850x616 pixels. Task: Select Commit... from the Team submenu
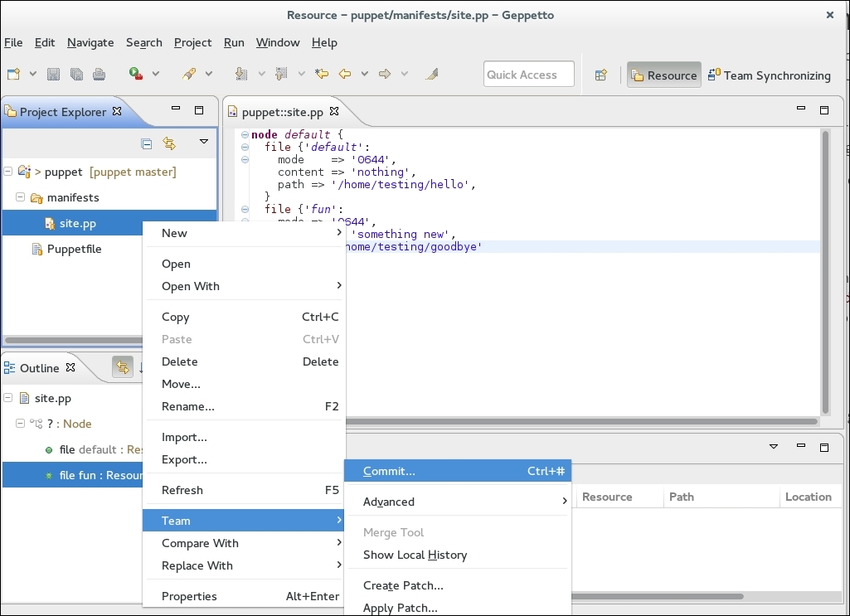[x=389, y=471]
